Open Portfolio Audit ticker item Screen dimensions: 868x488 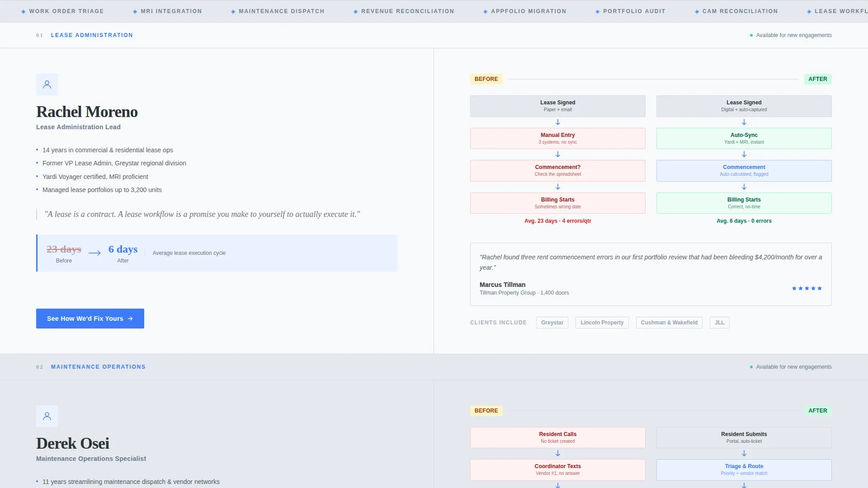tap(631, 11)
